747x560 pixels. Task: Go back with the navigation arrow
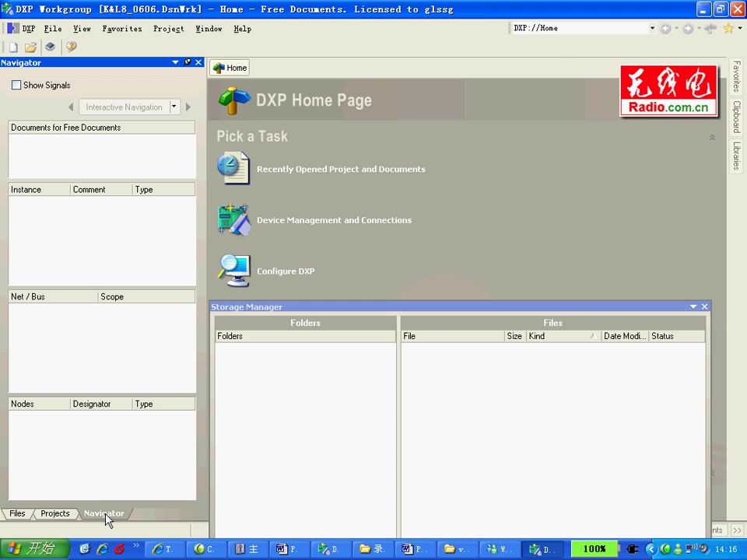pyautogui.click(x=665, y=29)
